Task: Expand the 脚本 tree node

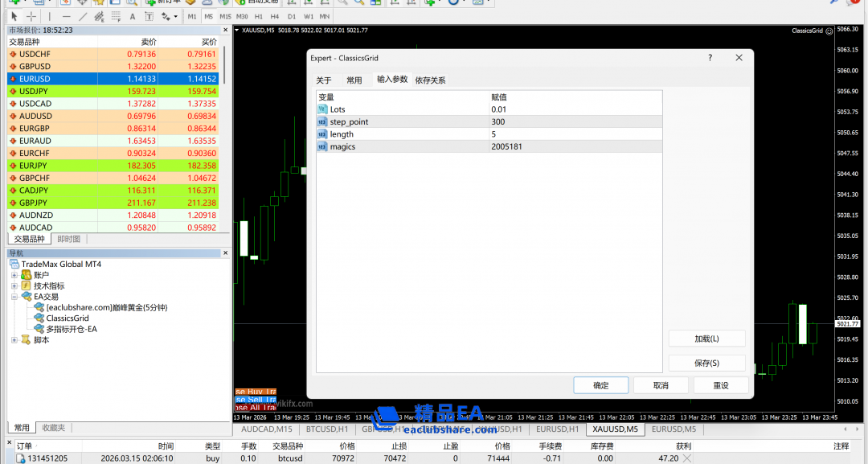Action: (x=14, y=340)
